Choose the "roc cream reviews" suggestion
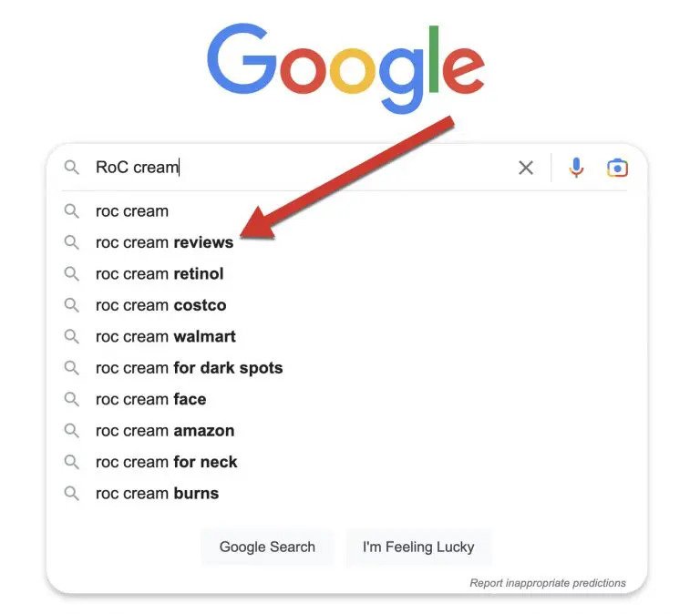The width and height of the screenshot is (700, 614). [164, 242]
